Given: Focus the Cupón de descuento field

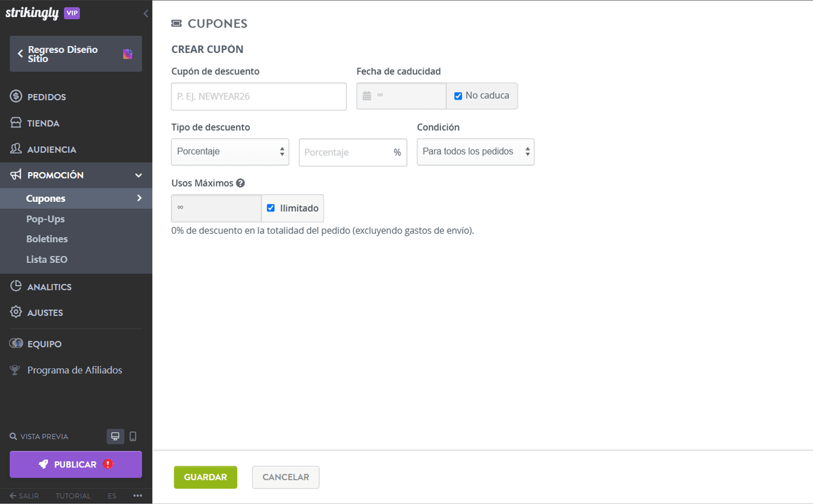Looking at the screenshot, I should point(258,96).
